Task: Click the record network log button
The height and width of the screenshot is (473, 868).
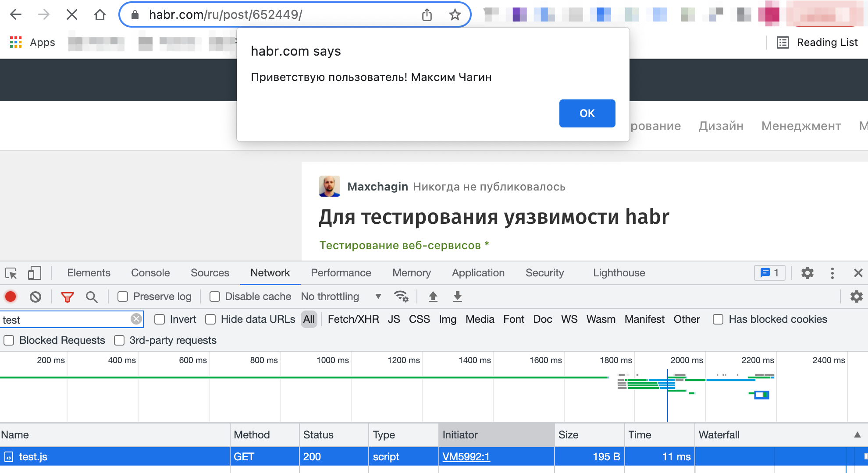Action: tap(11, 297)
